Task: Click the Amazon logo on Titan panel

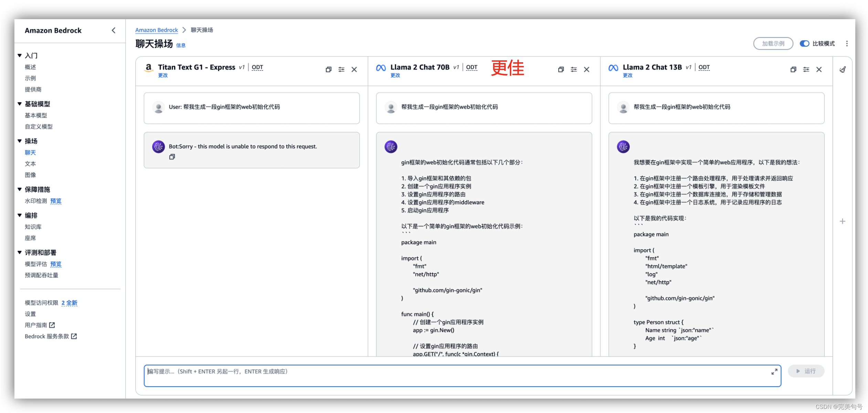Action: pos(148,68)
